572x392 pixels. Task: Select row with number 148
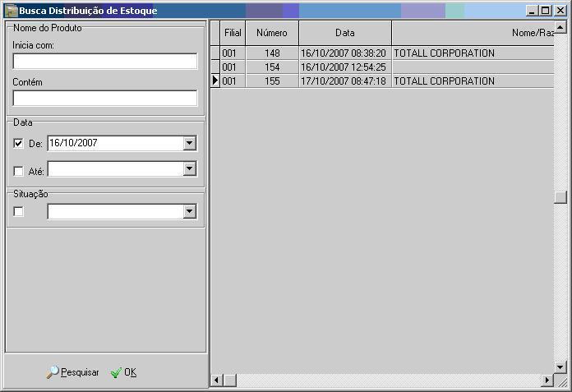click(x=272, y=53)
